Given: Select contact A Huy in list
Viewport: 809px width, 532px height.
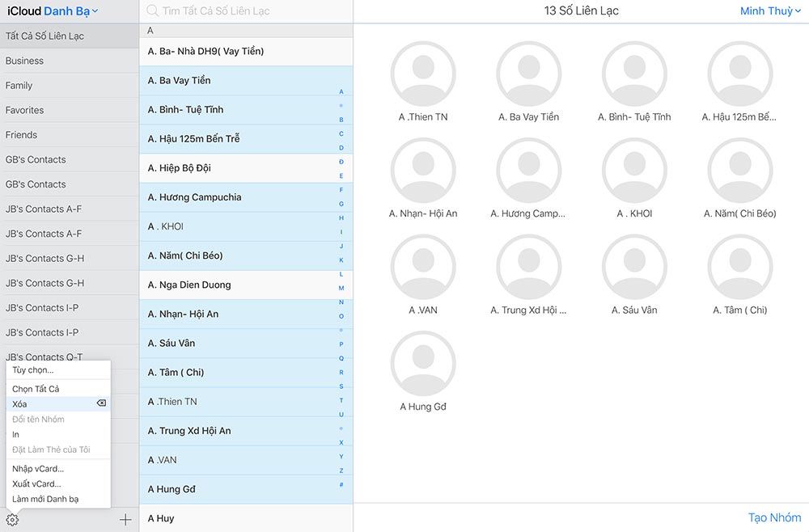Looking at the screenshot, I should point(246,518).
